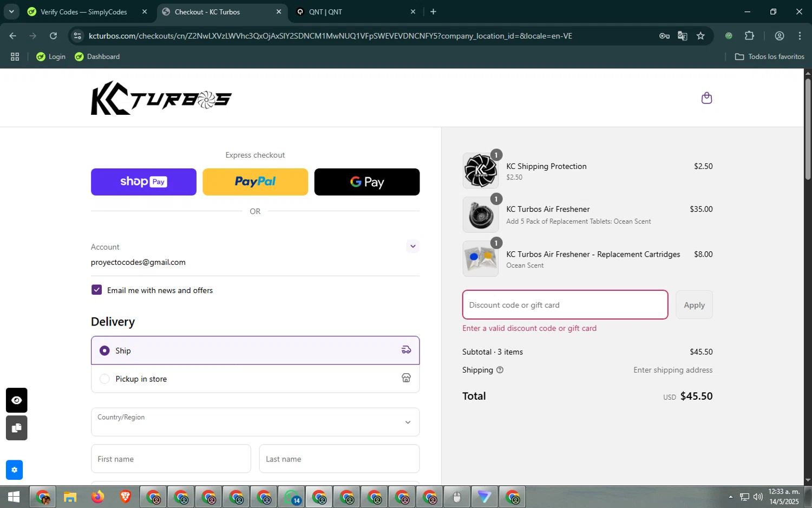The width and height of the screenshot is (812, 508).
Task: Open the Dashboard bookmark
Action: click(97, 56)
